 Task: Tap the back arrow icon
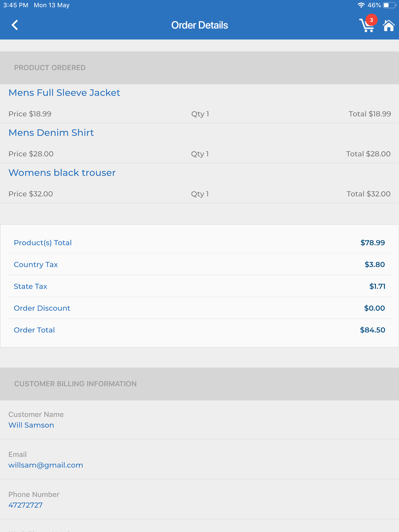tap(15, 25)
